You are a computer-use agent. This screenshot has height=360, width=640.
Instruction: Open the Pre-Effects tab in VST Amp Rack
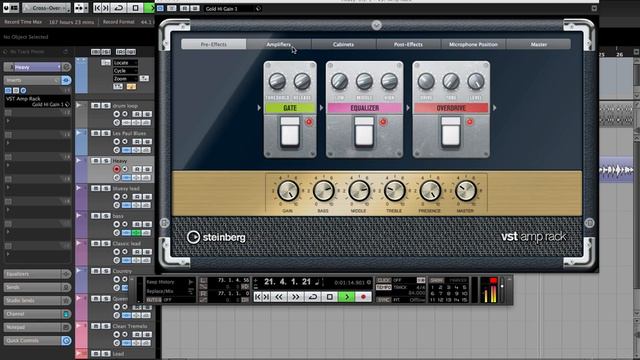pyautogui.click(x=213, y=44)
